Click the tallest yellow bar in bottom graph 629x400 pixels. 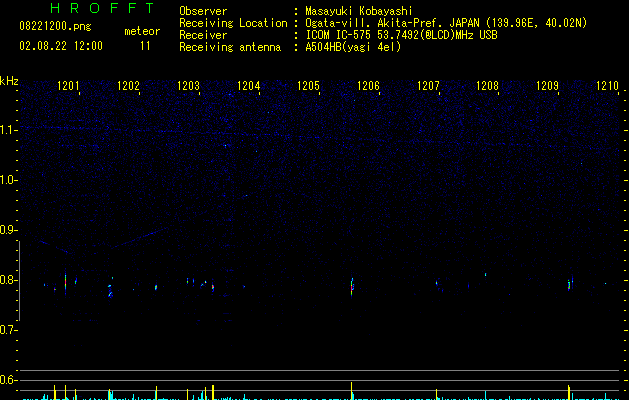351,391
